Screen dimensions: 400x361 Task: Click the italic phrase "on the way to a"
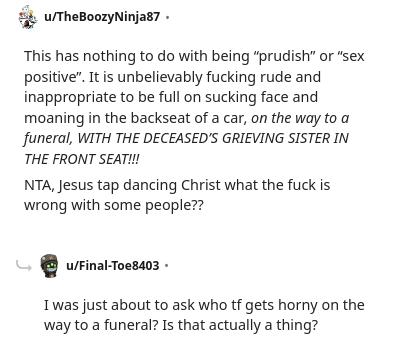(300, 118)
